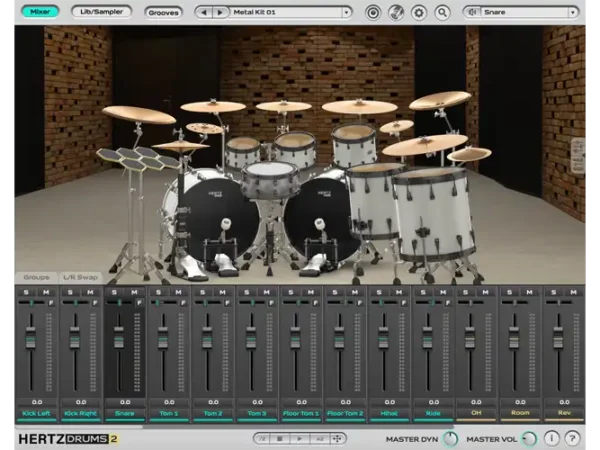The width and height of the screenshot is (600, 450).
Task: Click the Snare channel volume fader
Action: click(x=119, y=338)
